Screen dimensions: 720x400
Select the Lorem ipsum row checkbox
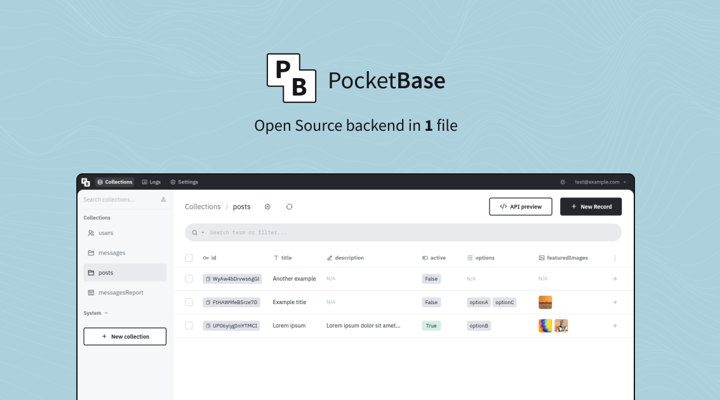click(189, 326)
